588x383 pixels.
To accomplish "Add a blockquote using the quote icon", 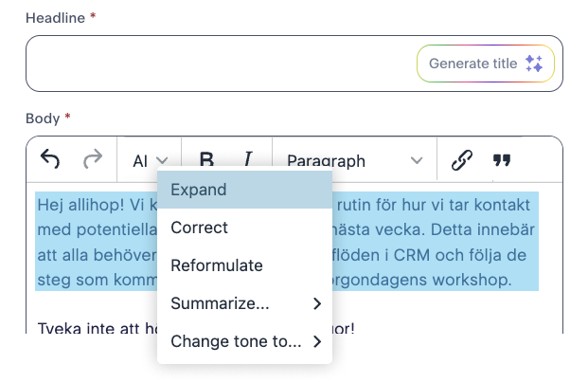I will coord(502,160).
